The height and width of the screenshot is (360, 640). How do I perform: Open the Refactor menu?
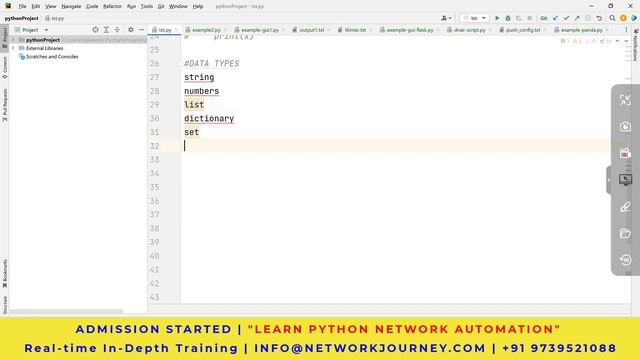[x=112, y=7]
